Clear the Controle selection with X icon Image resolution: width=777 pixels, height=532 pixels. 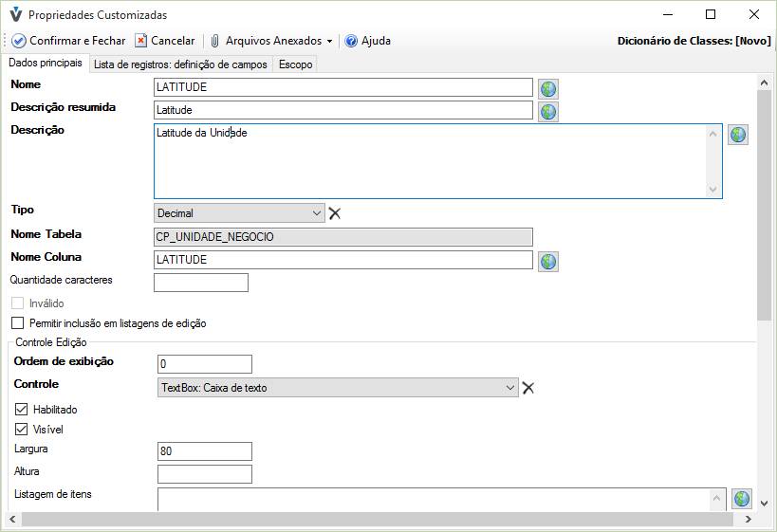point(528,387)
